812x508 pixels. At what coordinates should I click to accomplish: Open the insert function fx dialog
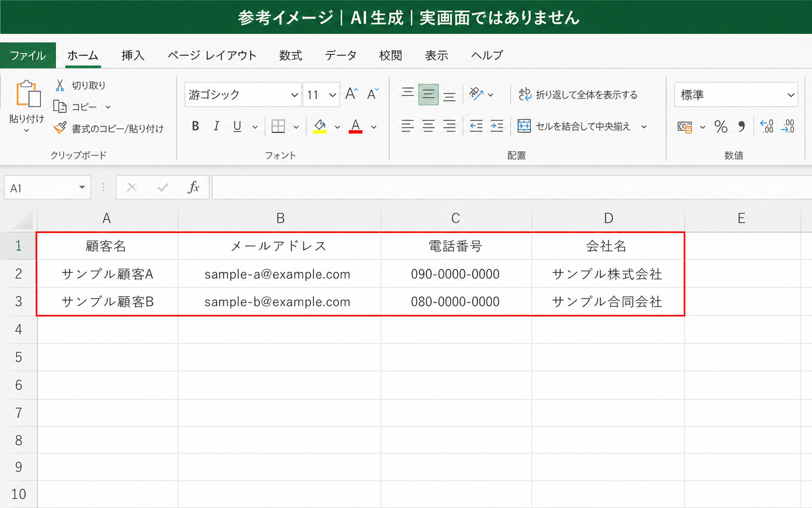(194, 187)
